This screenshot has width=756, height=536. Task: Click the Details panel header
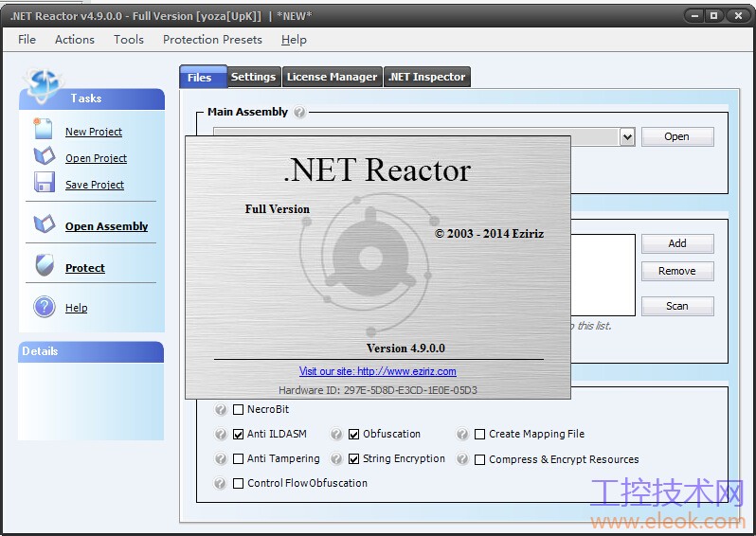coord(91,351)
